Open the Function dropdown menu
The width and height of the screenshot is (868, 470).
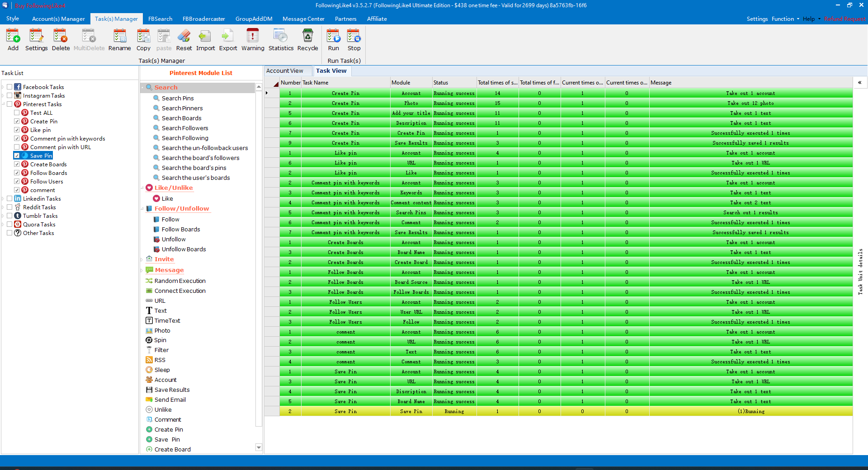(x=785, y=19)
